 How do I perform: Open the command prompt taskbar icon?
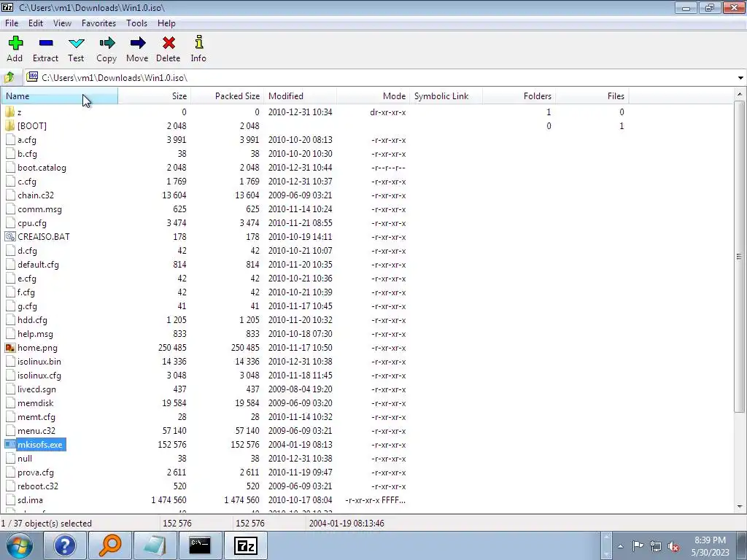coord(200,545)
